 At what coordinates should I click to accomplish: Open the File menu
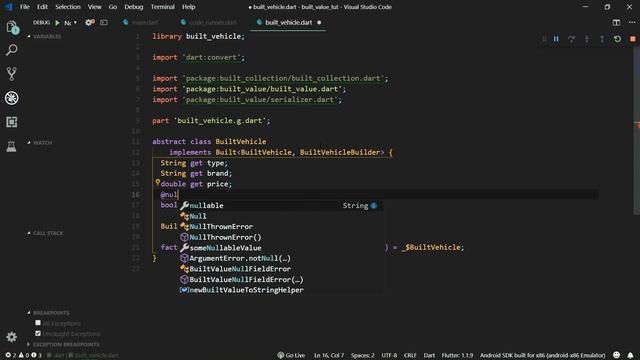25,7
